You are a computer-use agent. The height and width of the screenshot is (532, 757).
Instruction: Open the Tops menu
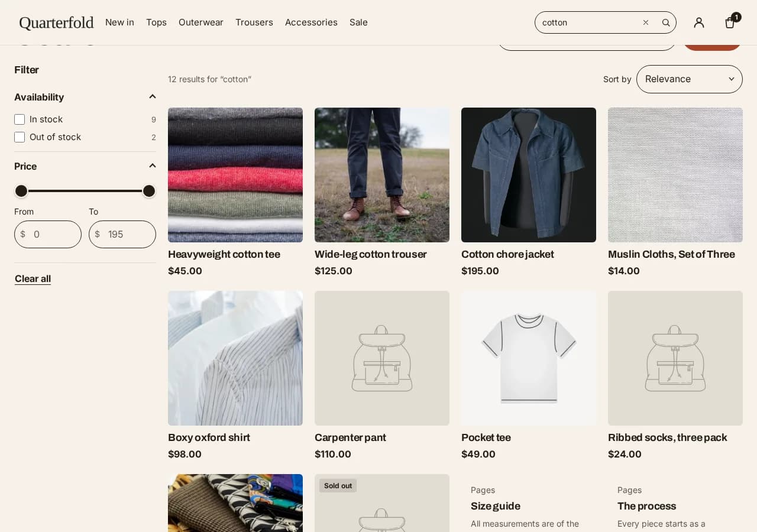(x=156, y=22)
